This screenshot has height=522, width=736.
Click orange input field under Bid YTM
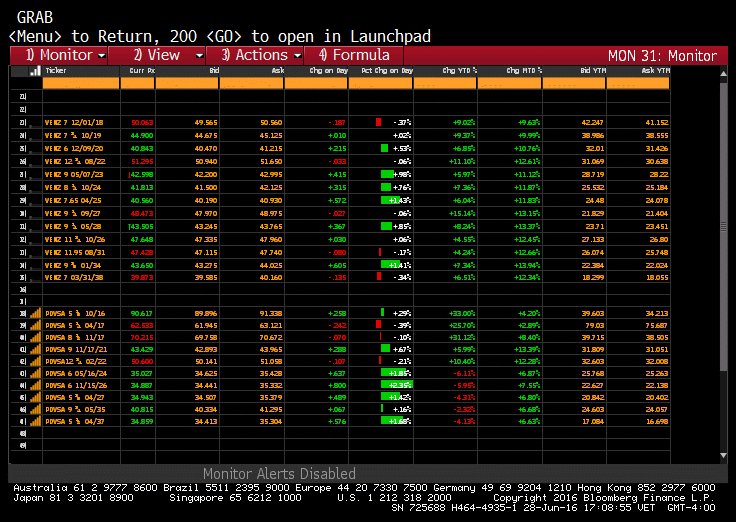click(574, 83)
